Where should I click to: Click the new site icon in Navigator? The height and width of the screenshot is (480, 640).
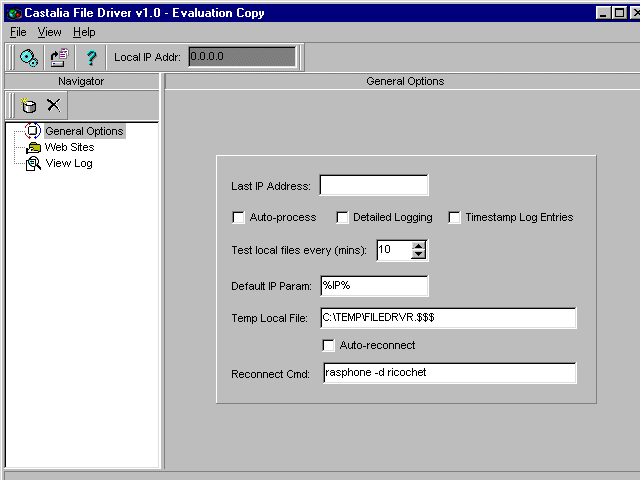[29, 105]
